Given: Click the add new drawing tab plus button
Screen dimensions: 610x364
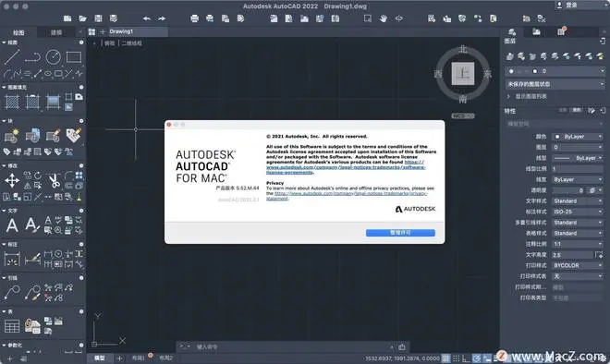Looking at the screenshot, I should pyautogui.click(x=103, y=31).
